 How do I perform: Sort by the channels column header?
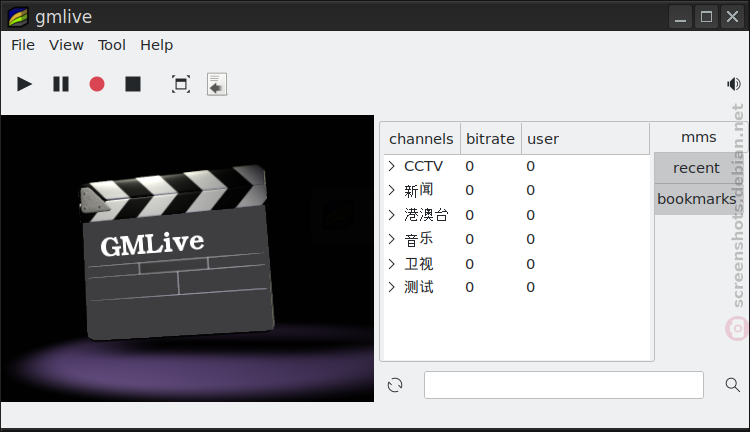421,139
